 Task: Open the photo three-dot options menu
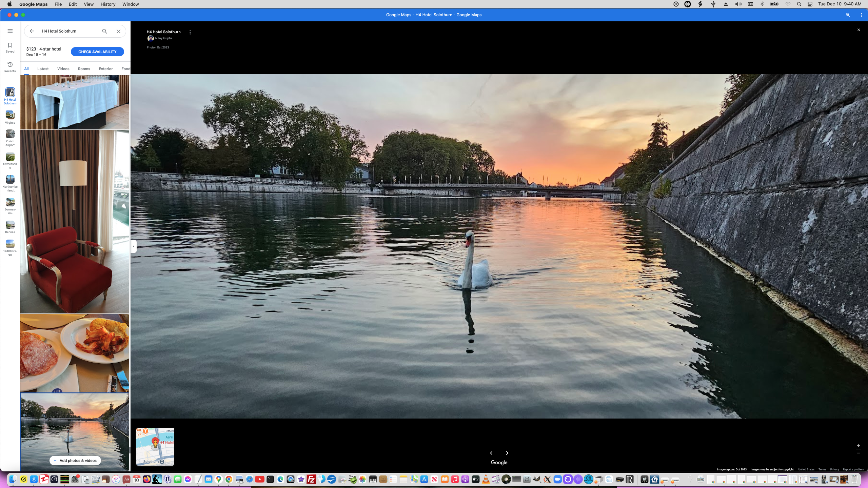pyautogui.click(x=190, y=32)
